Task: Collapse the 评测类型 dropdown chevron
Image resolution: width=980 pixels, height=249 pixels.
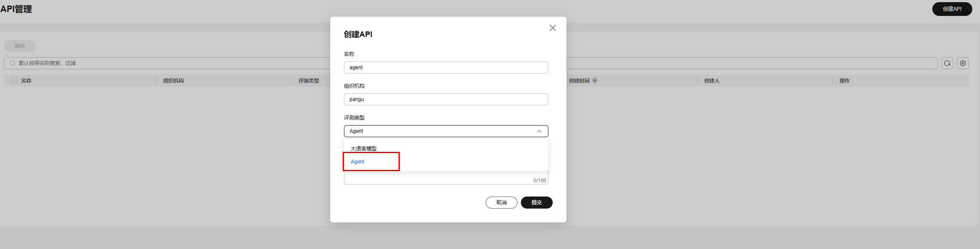Action: 539,131
